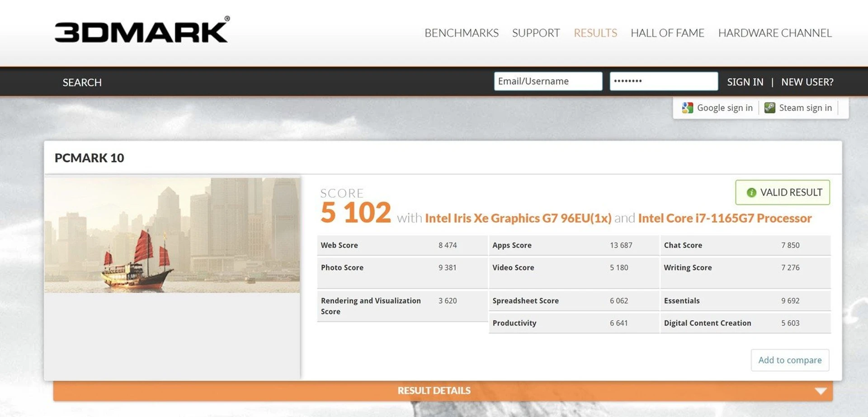Click the Productivity label
Viewport: 868px width, 417px height.
click(514, 323)
